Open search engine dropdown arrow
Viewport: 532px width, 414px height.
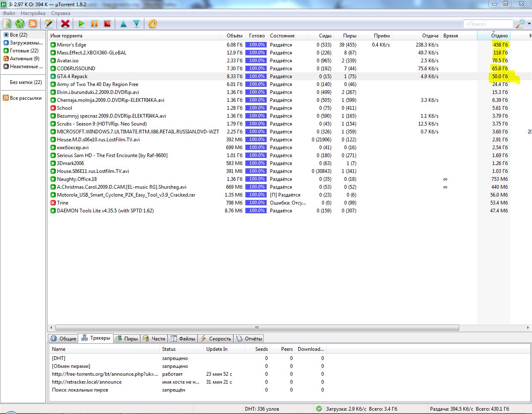tap(529, 24)
